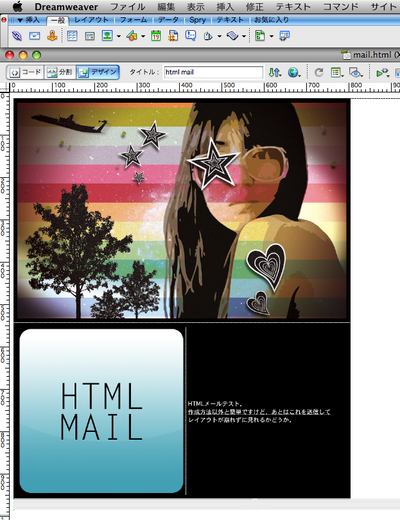Click the Tag Chooser icon

pos(284,36)
